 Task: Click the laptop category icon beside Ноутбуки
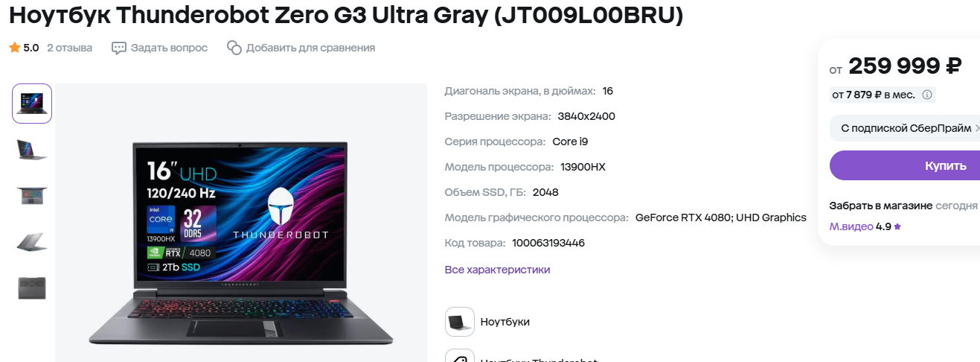(460, 322)
